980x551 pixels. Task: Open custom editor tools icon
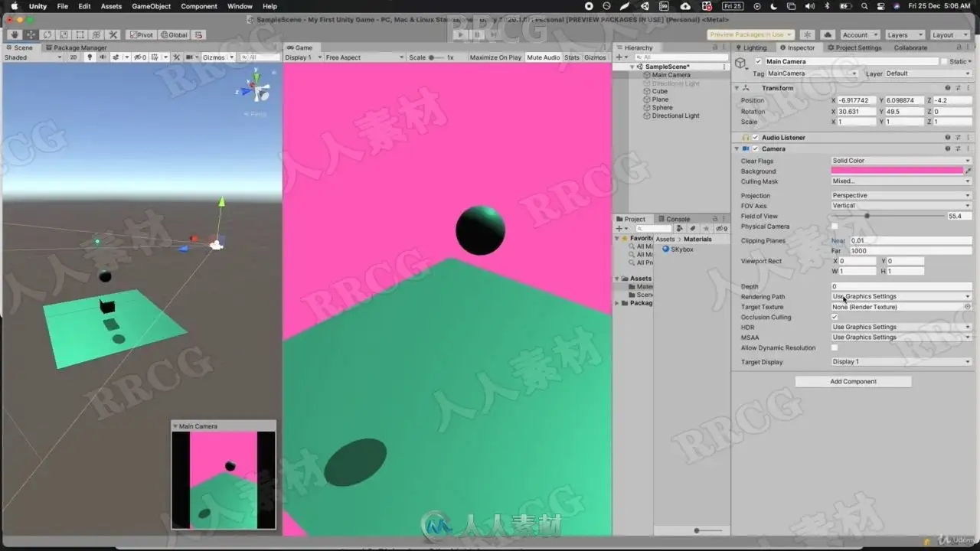(113, 34)
